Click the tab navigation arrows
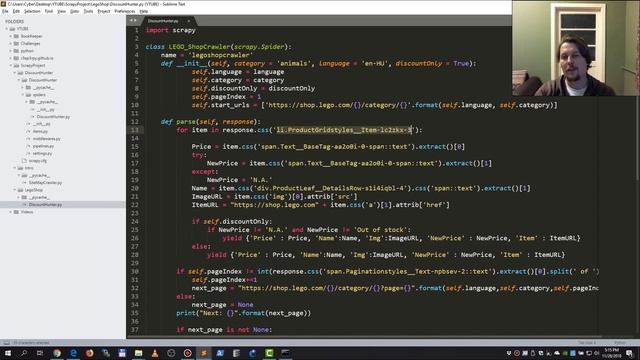This screenshot has width=640, height=360. [133, 20]
